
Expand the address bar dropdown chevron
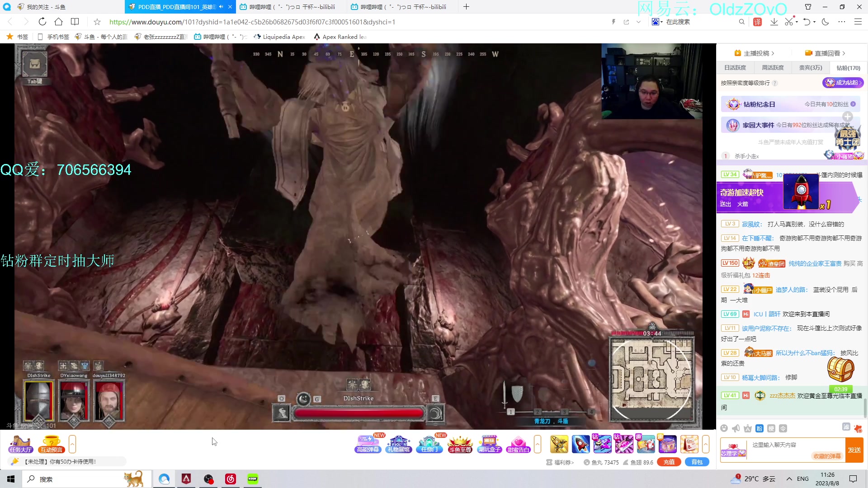[x=638, y=22]
